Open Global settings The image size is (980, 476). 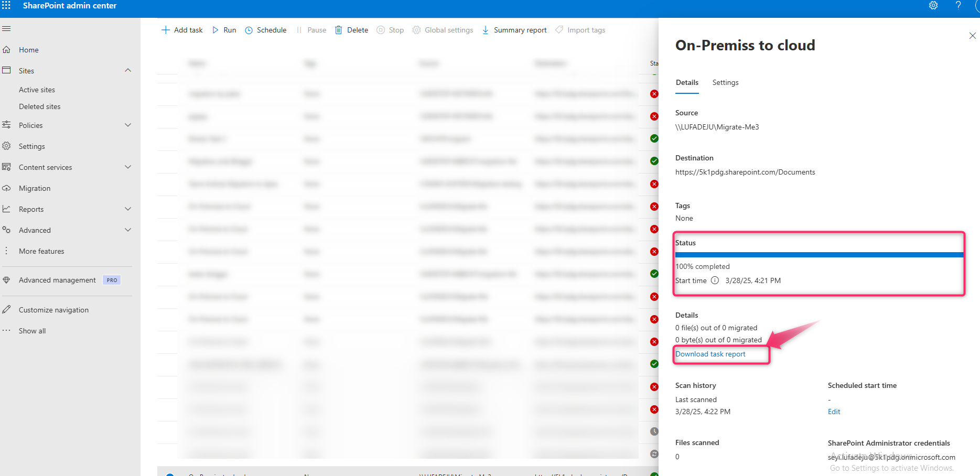pos(443,30)
